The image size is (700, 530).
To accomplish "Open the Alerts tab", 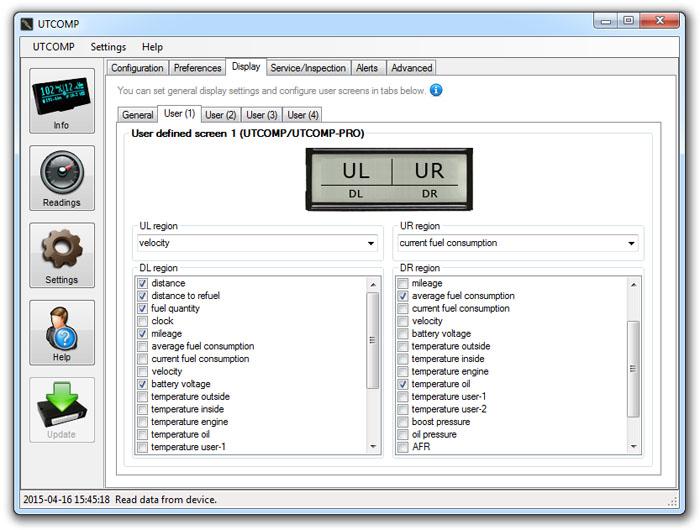I will click(x=367, y=68).
